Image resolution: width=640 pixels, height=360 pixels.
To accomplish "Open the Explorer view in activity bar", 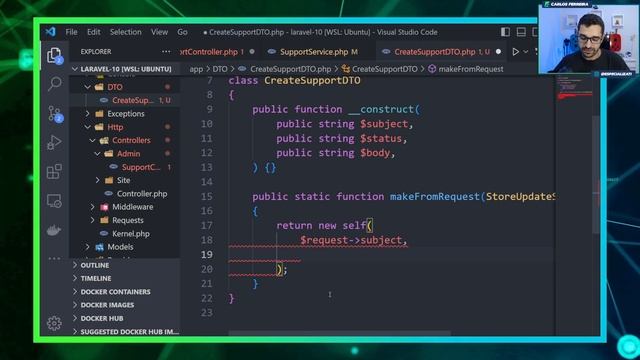I will (x=54, y=55).
